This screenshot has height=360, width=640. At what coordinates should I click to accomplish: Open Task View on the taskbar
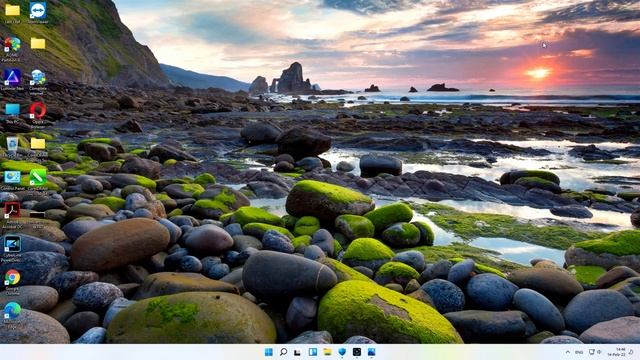pos(298,352)
